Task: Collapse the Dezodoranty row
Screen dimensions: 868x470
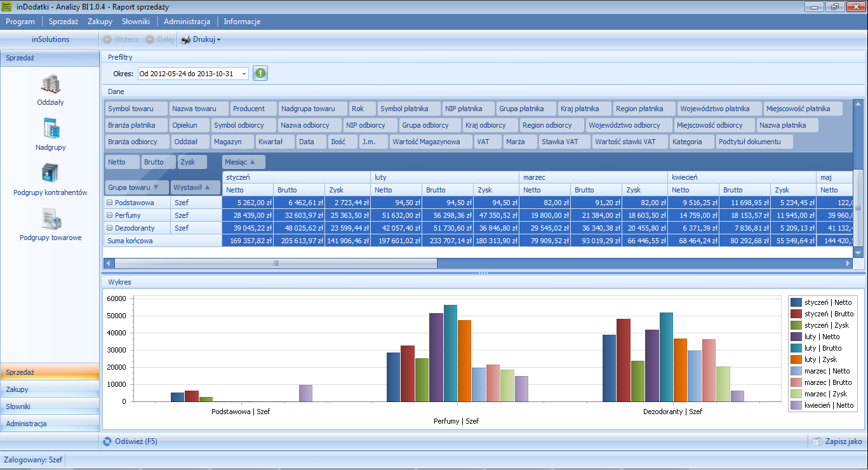Action: (109, 228)
